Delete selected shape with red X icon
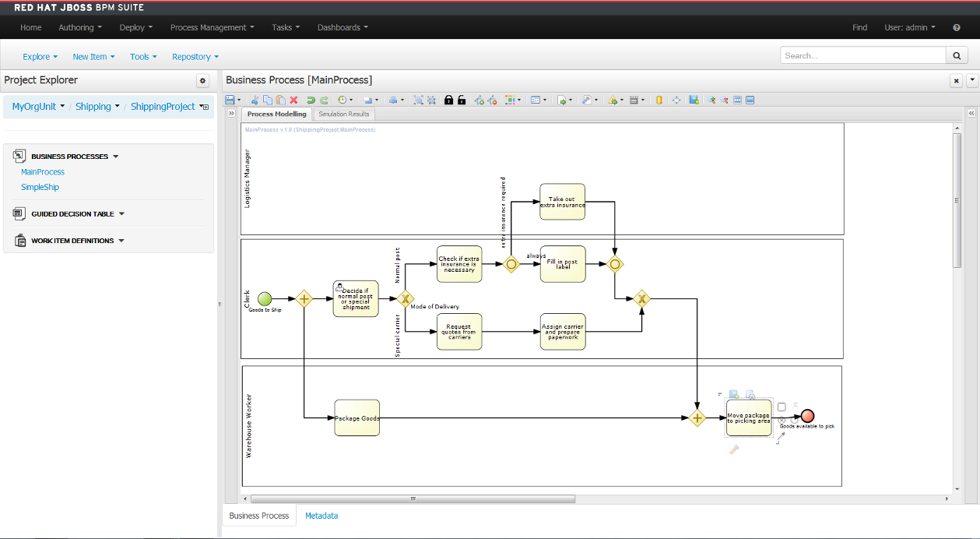Viewport: 980px width, 539px height. click(293, 100)
